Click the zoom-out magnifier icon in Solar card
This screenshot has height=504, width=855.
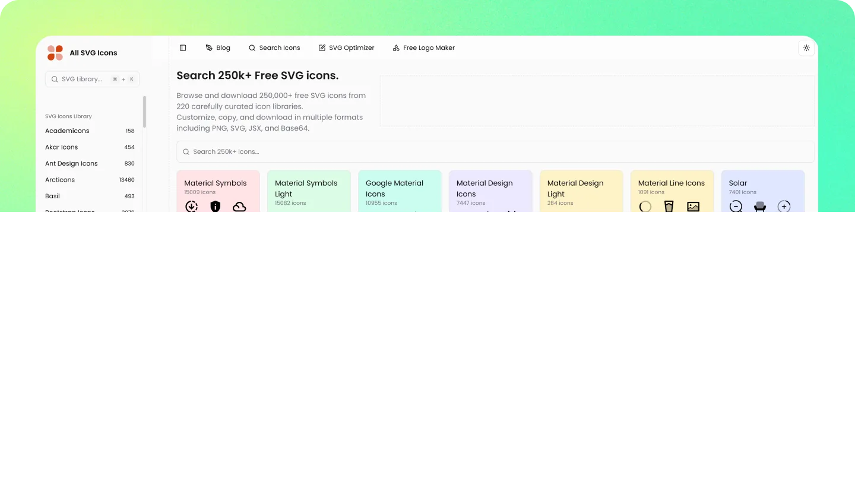click(736, 206)
